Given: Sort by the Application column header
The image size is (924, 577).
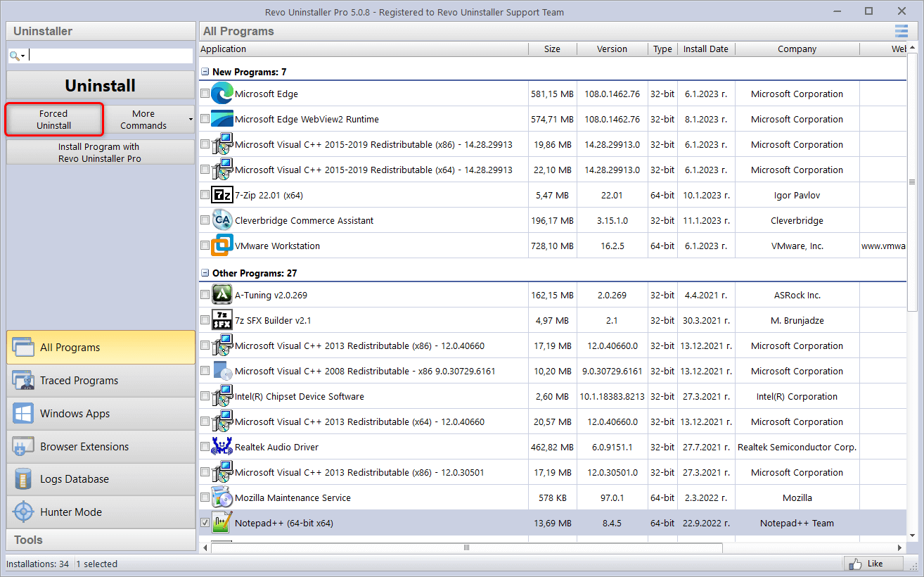Looking at the screenshot, I should [364, 49].
